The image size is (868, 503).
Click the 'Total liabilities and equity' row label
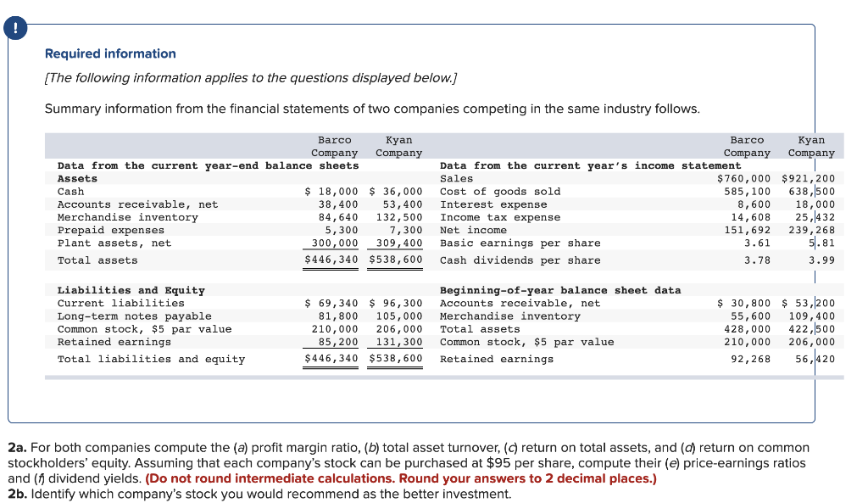pos(151,359)
